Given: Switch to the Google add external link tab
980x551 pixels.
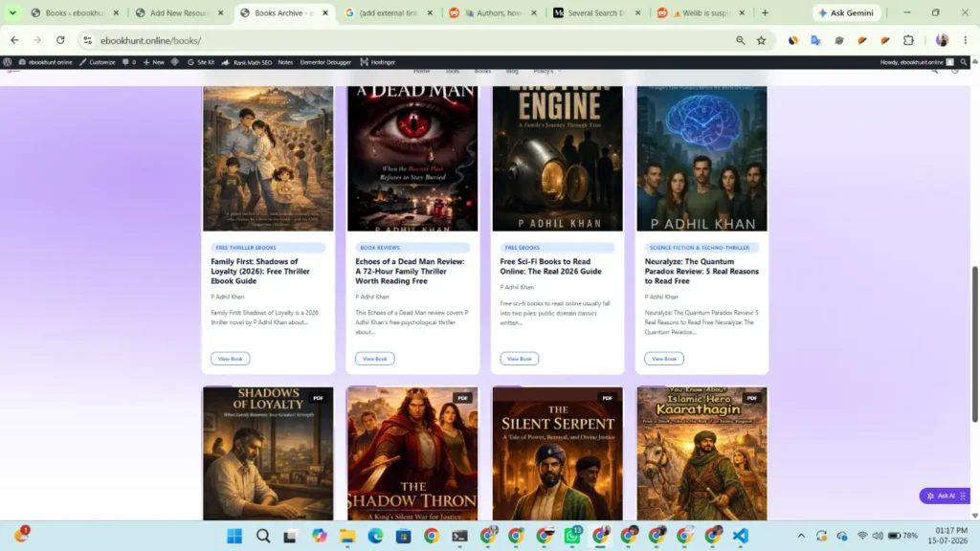Looking at the screenshot, I should coord(388,12).
